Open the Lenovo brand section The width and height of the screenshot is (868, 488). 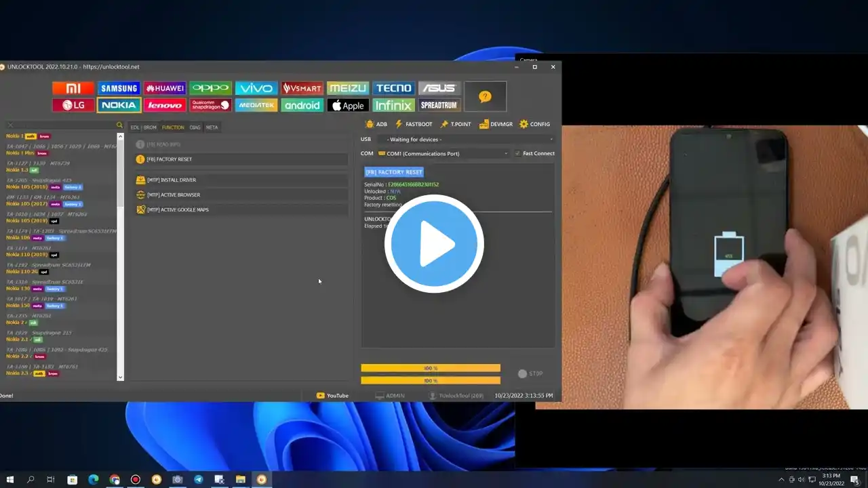[165, 105]
